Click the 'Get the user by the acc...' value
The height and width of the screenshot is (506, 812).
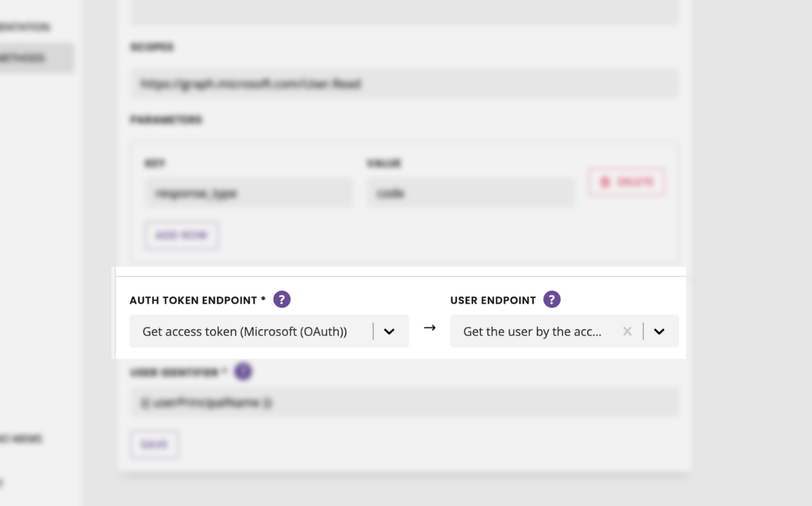pos(532,331)
